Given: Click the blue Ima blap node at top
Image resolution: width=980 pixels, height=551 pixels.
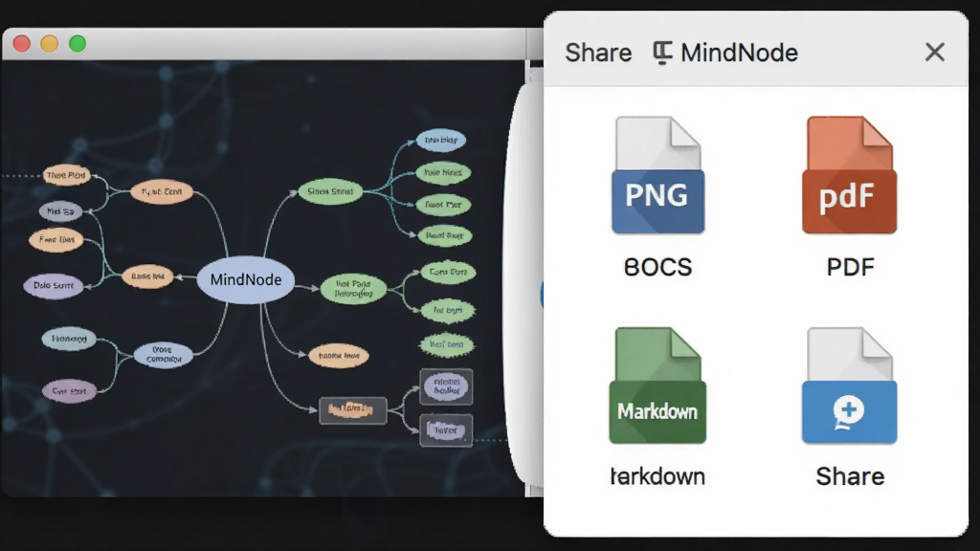Looking at the screenshot, I should point(440,140).
